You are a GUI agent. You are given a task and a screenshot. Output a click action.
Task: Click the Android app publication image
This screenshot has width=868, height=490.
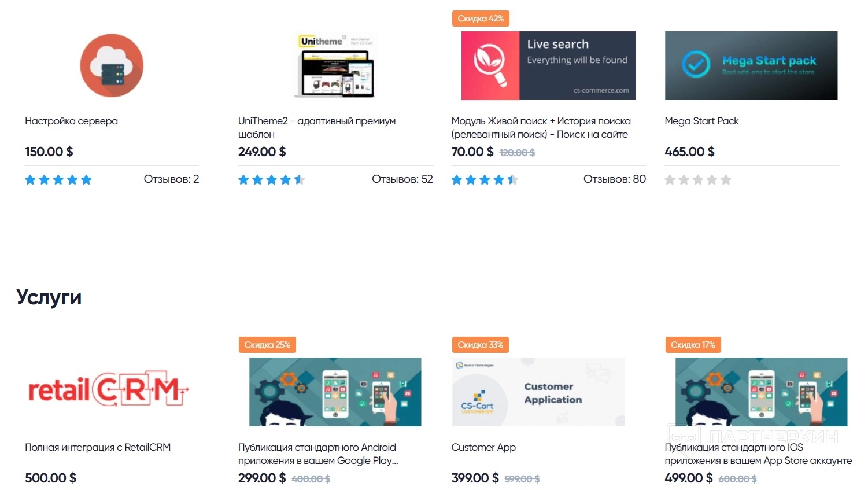point(335,392)
